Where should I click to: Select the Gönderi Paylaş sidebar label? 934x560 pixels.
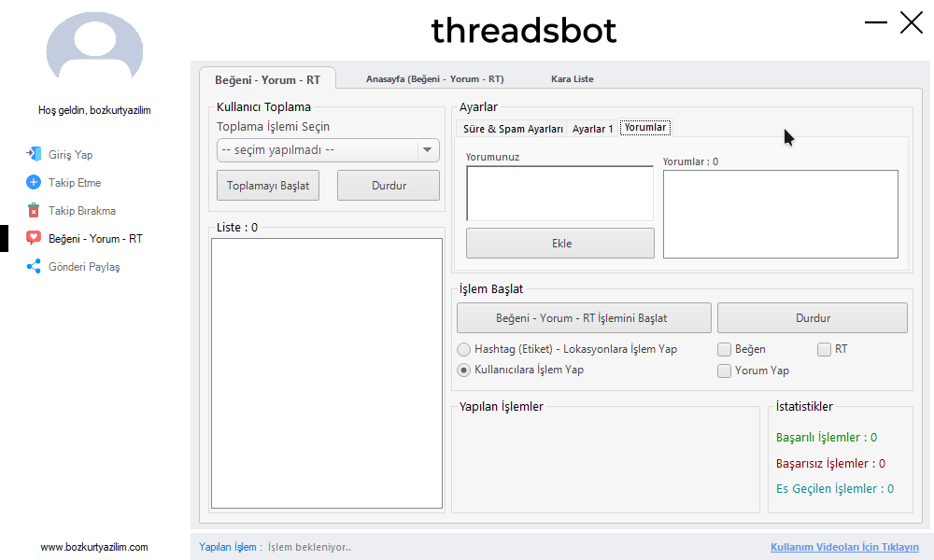[x=84, y=267]
